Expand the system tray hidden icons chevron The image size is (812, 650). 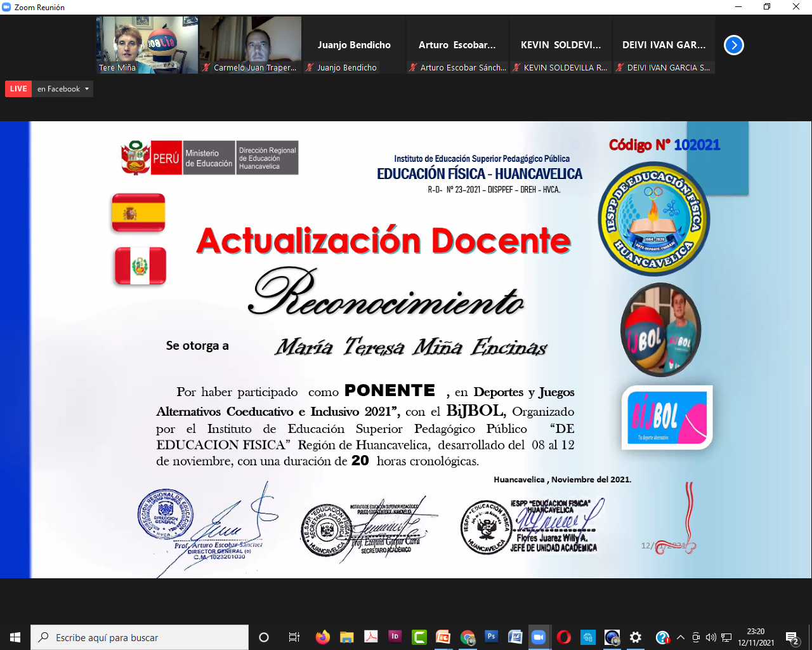pyautogui.click(x=681, y=637)
